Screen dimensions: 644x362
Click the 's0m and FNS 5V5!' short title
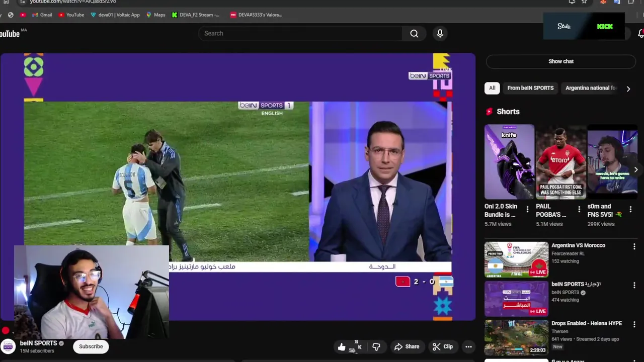click(x=604, y=210)
